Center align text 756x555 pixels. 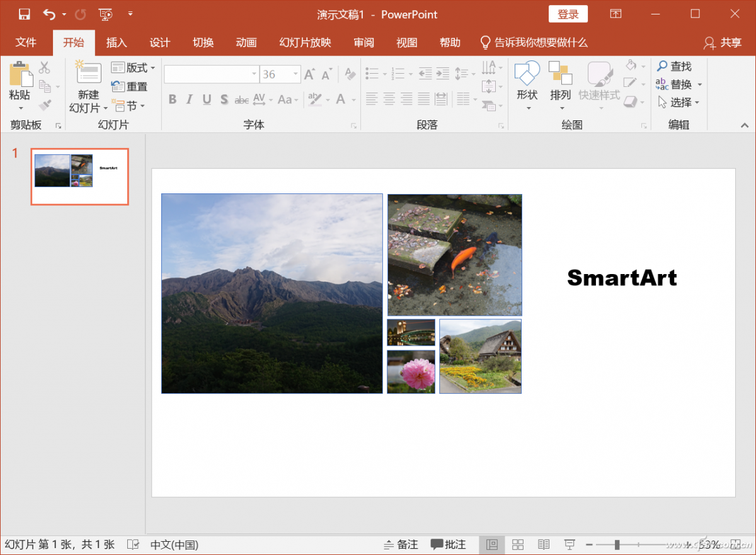click(x=389, y=99)
